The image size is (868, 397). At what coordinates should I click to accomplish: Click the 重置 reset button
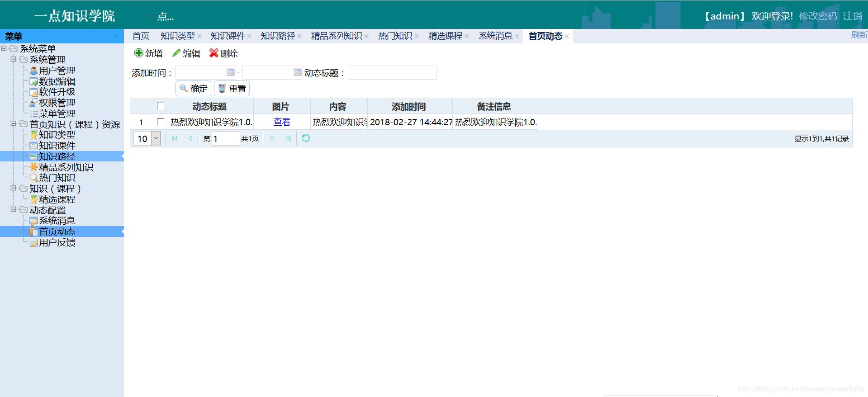coord(232,89)
